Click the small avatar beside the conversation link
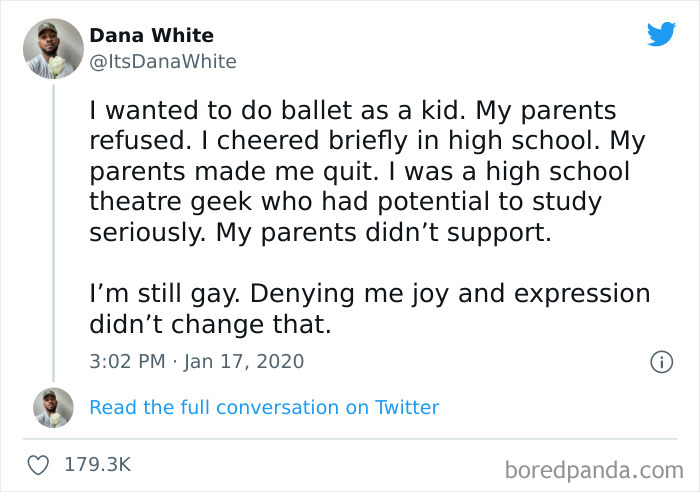 (53, 408)
